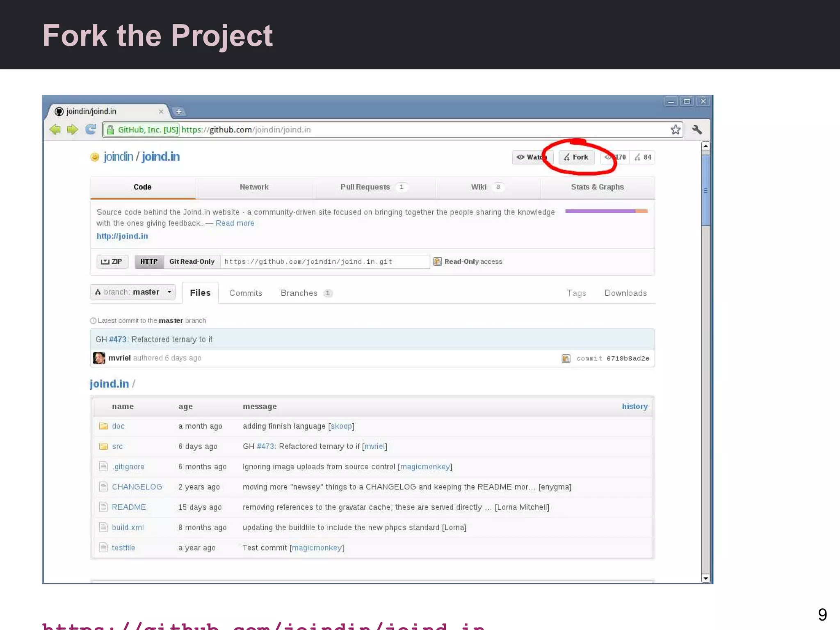Open the CHANGELOG file

137,487
